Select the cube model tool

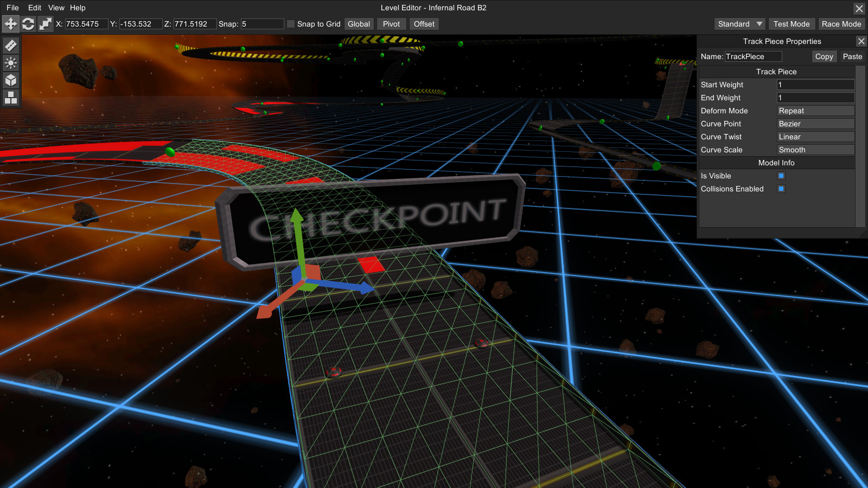tap(10, 80)
